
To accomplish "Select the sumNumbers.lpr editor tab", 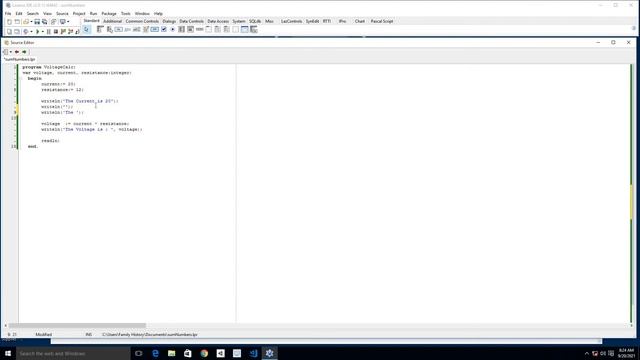I will coord(20,59).
